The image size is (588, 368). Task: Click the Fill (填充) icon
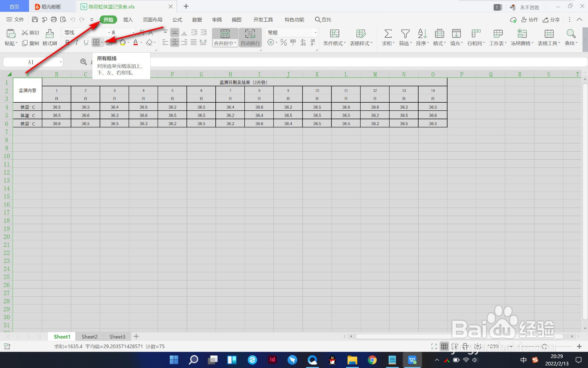pos(456,34)
